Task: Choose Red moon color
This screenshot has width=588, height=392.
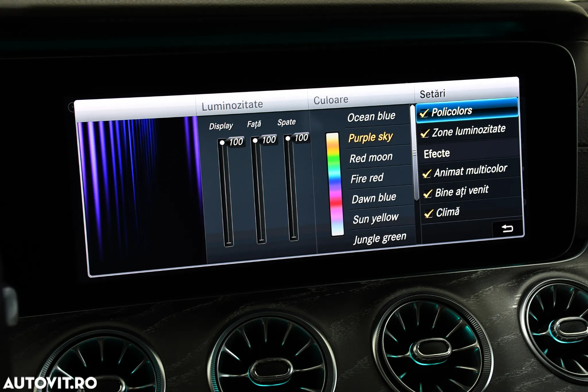Action: 371,158
